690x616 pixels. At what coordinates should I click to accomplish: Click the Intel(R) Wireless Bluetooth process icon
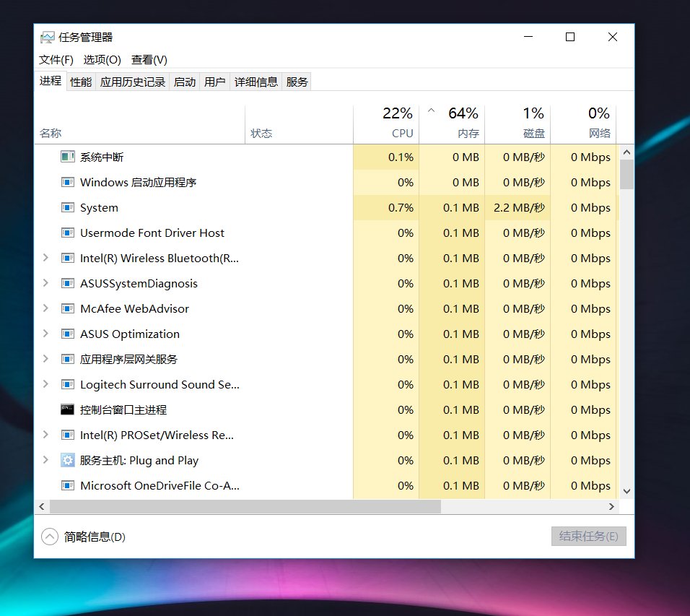pos(67,258)
